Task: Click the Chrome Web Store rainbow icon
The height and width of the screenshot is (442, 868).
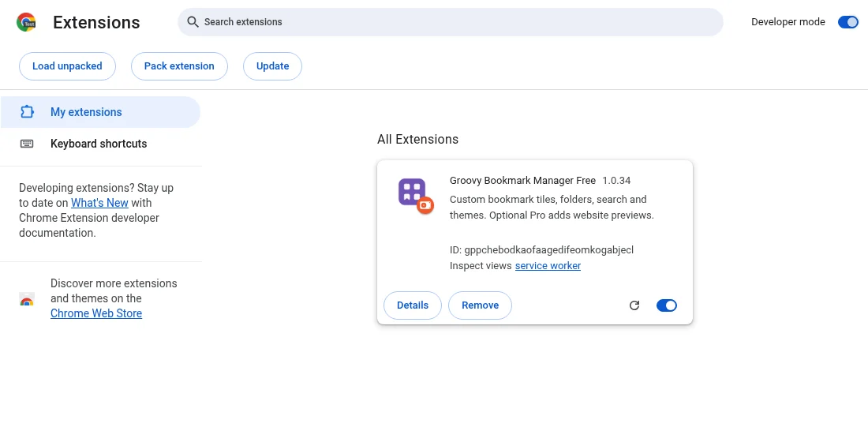Action: [27, 299]
